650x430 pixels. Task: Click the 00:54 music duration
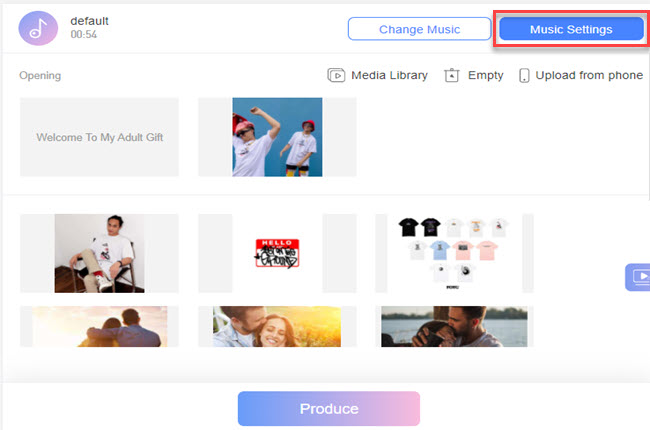[x=84, y=34]
